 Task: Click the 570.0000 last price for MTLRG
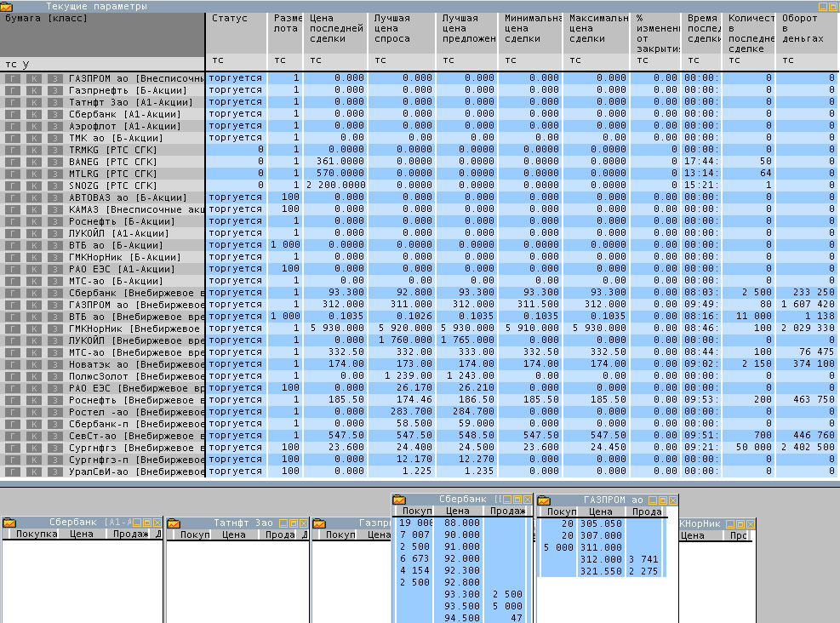point(340,173)
